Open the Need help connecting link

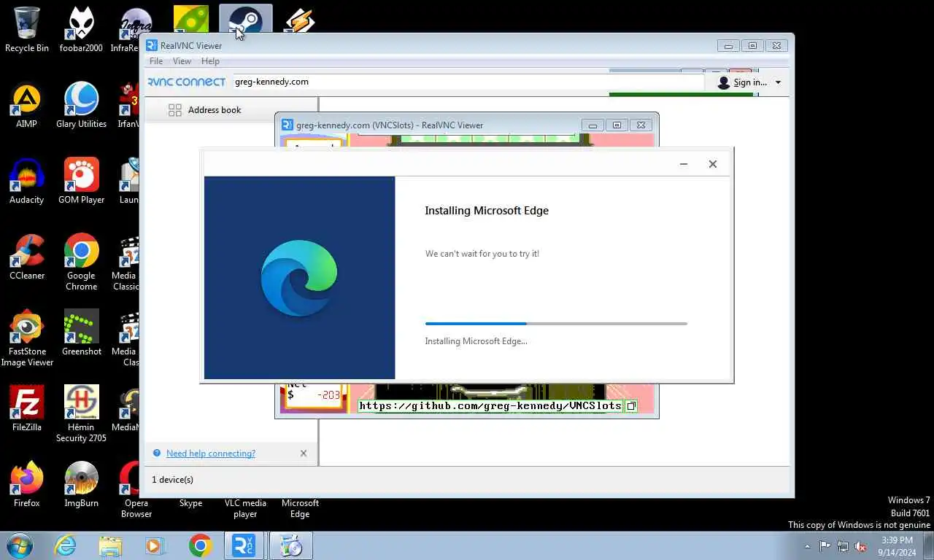click(210, 454)
